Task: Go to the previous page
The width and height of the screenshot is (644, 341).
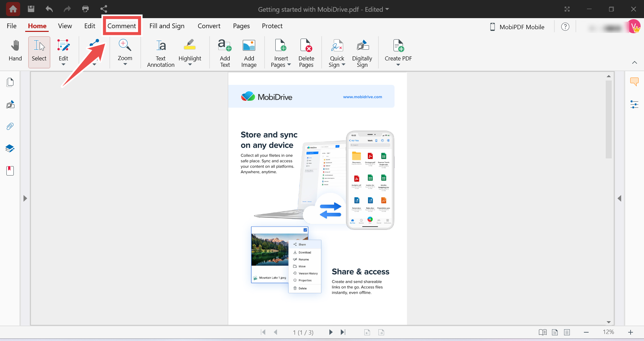Action: (276, 332)
